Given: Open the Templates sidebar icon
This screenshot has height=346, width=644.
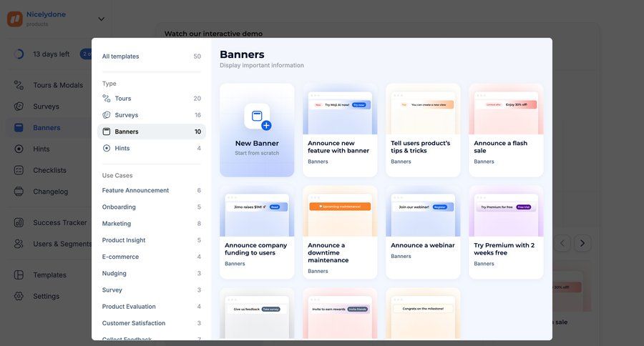Looking at the screenshot, I should pyautogui.click(x=19, y=275).
